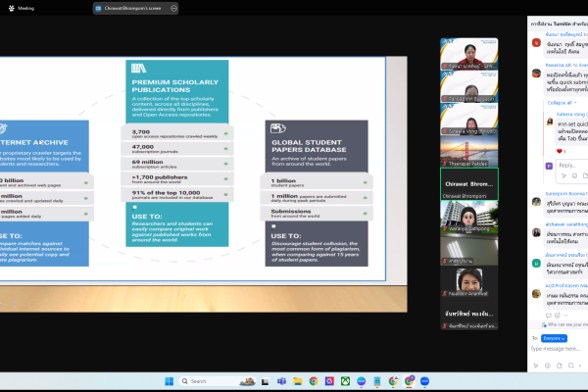Click the '69 million subscription articles' row
This screenshot has width=588, height=392.
177,164
